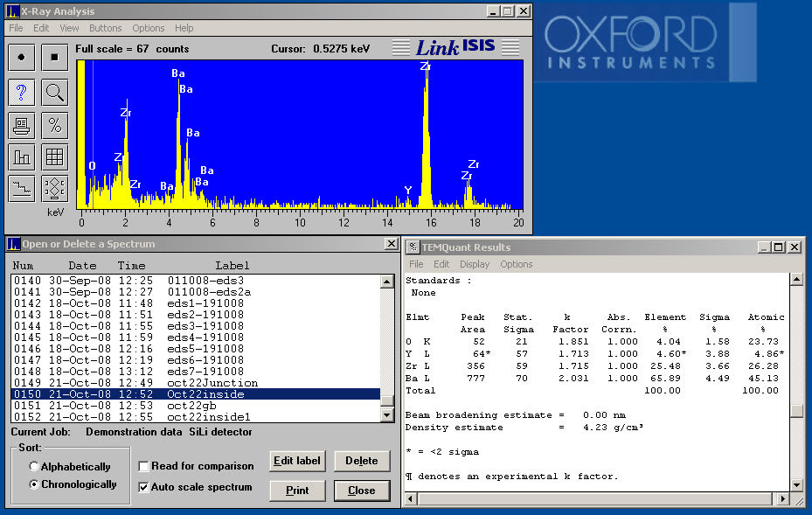
Task: Select spectrum 0148 eds7-191008
Action: pos(196,372)
